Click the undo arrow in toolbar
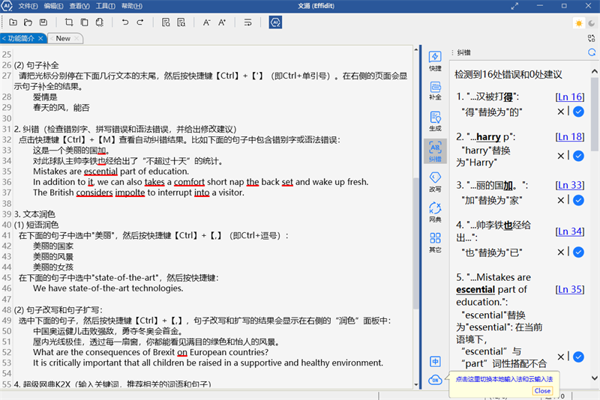The image size is (600, 400). point(124,21)
